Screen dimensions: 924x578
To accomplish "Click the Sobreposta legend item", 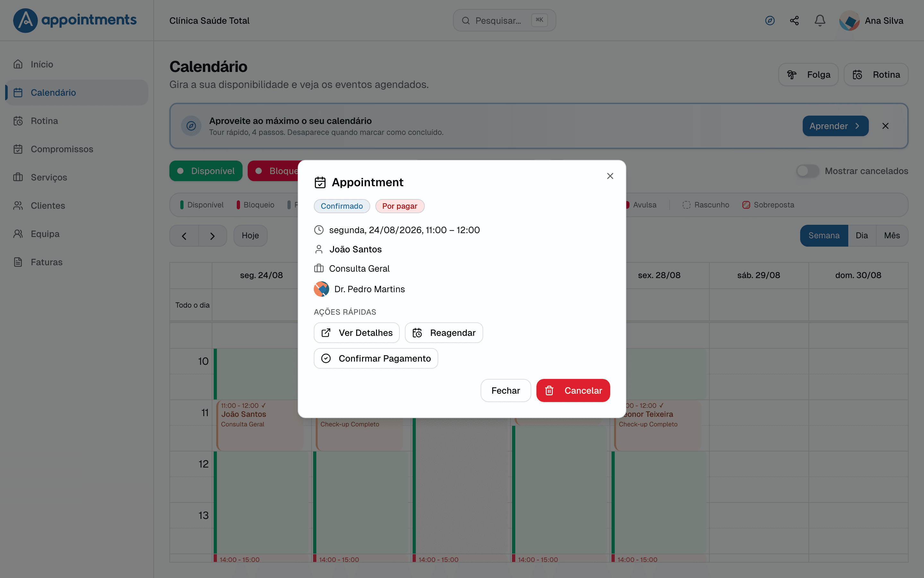I will point(768,205).
